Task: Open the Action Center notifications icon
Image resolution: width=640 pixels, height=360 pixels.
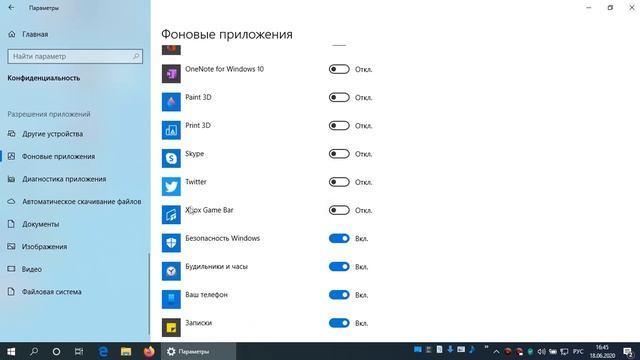Action: click(x=629, y=352)
